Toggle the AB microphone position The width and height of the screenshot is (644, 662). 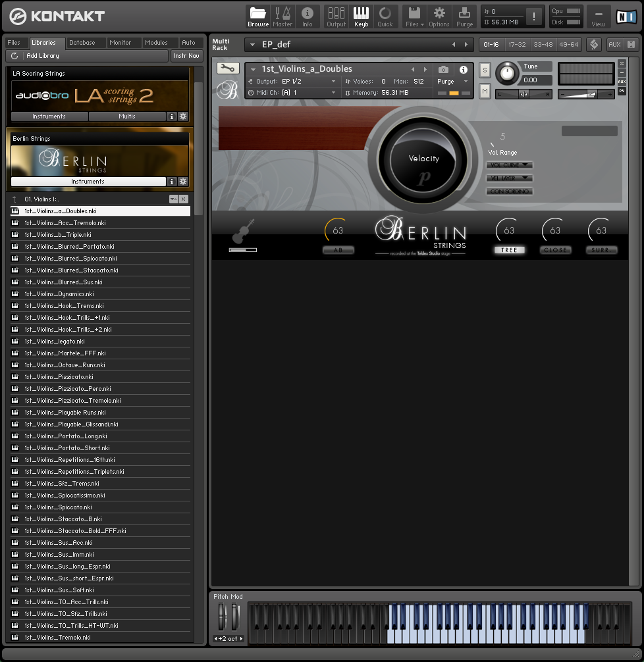(338, 250)
